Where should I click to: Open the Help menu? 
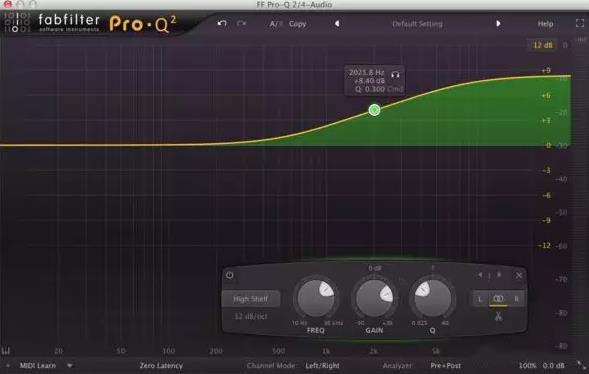tap(545, 24)
